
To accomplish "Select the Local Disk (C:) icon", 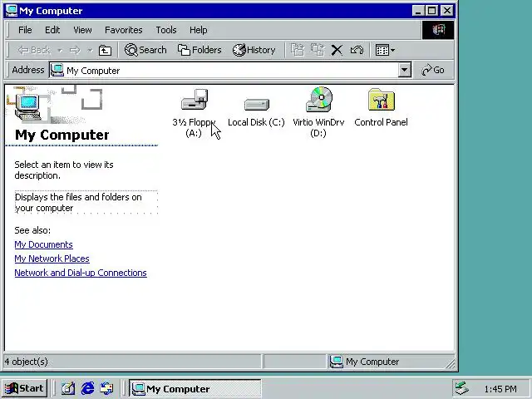I will pyautogui.click(x=257, y=104).
